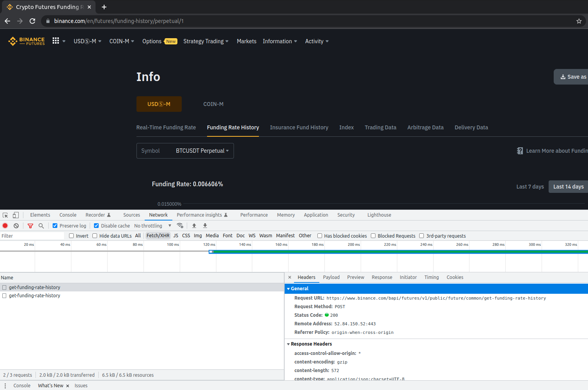The image size is (588, 390).
Task: Clear the network log
Action: pos(16,226)
